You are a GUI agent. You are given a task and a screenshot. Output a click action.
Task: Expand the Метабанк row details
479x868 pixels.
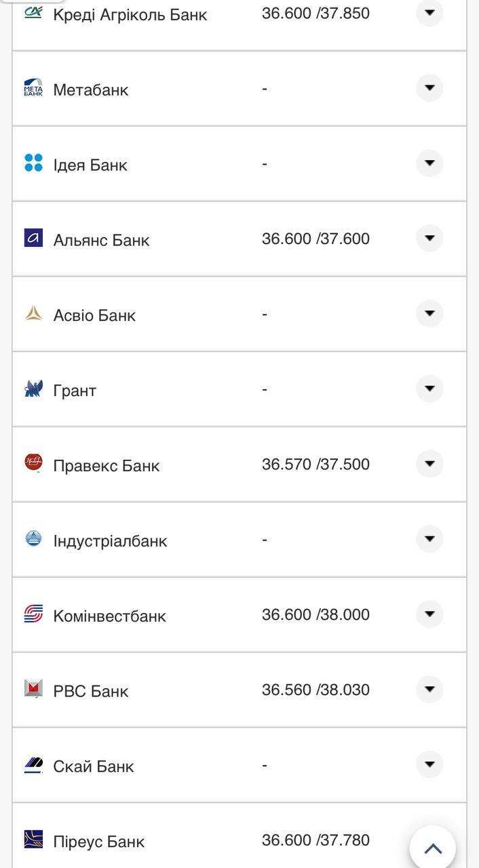click(429, 88)
